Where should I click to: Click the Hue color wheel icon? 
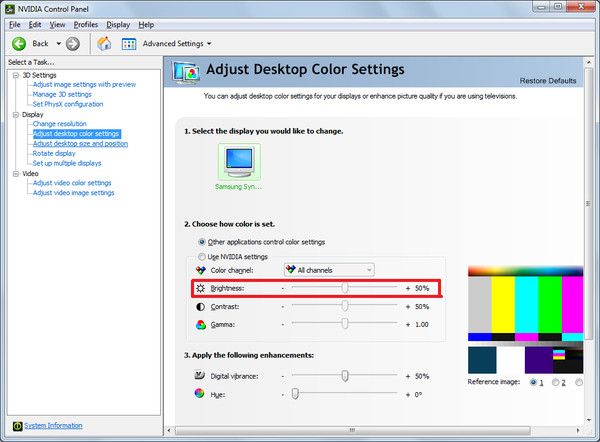point(199,393)
